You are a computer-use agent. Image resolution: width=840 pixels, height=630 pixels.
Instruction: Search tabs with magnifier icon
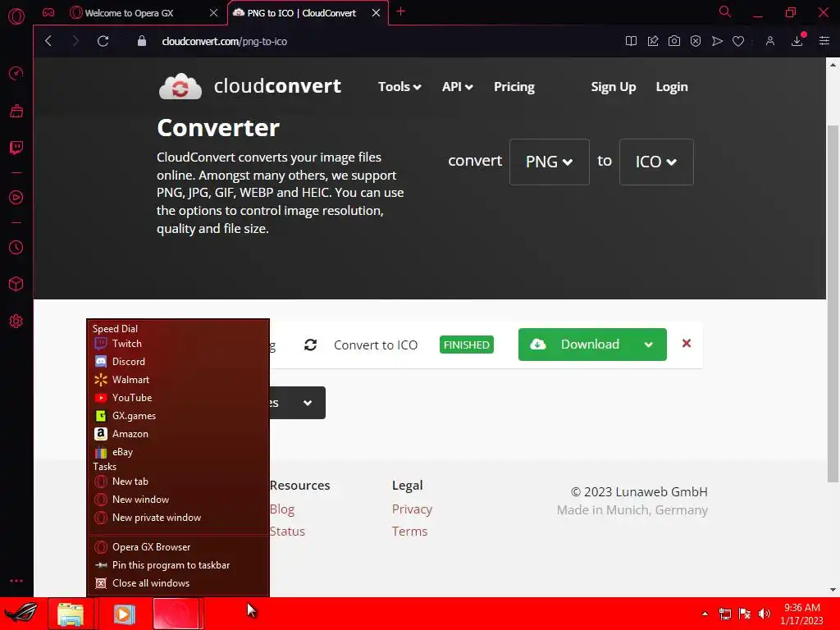pos(725,11)
